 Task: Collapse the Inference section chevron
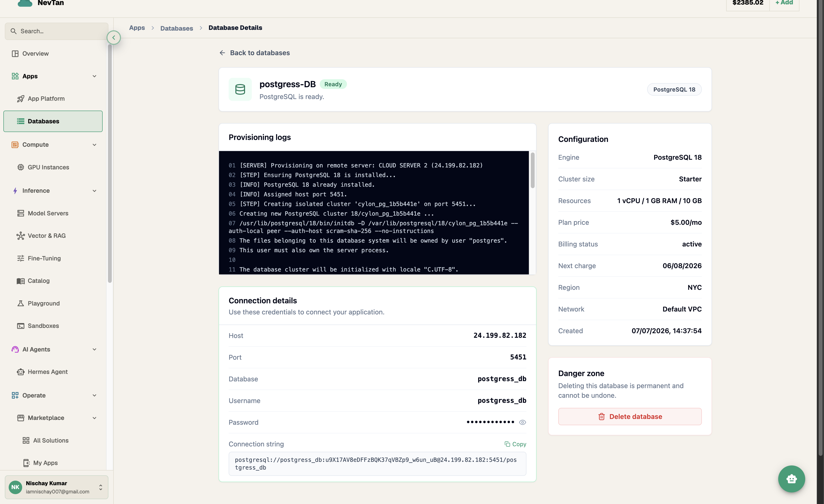[x=94, y=191]
